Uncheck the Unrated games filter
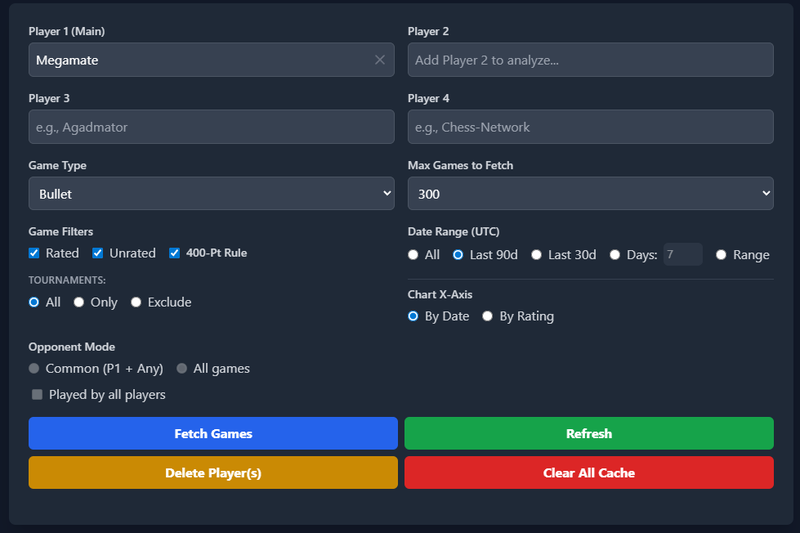The image size is (800, 533). pos(98,253)
